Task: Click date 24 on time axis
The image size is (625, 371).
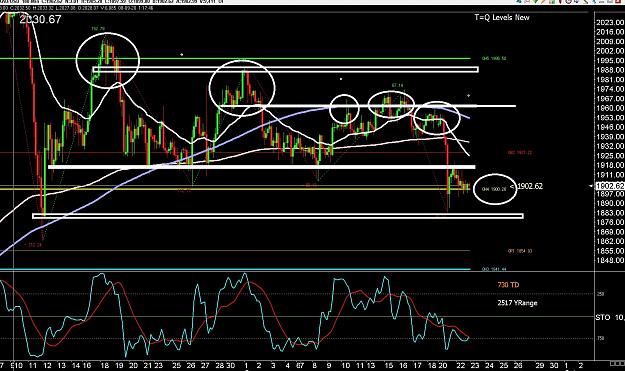Action: click(x=489, y=365)
